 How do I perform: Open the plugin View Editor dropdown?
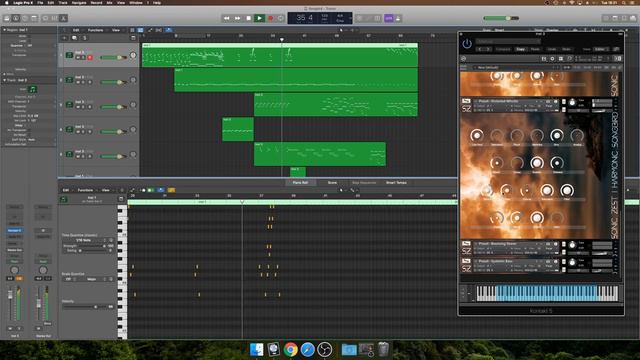pyautogui.click(x=600, y=49)
